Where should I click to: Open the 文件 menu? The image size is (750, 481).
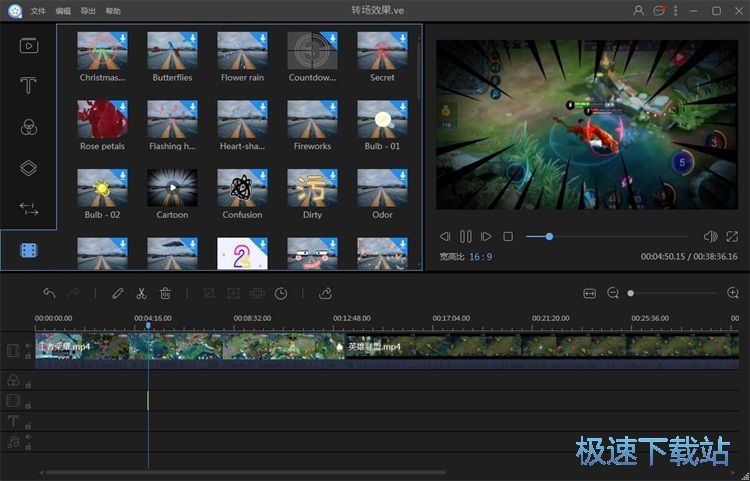[x=38, y=11]
